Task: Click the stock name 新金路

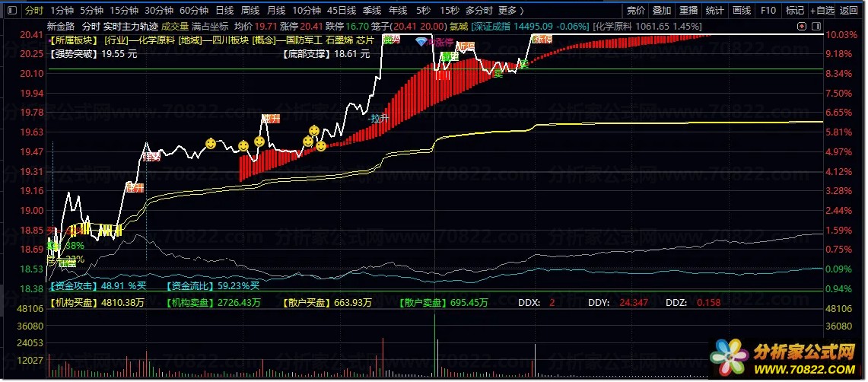Action: 61,26
